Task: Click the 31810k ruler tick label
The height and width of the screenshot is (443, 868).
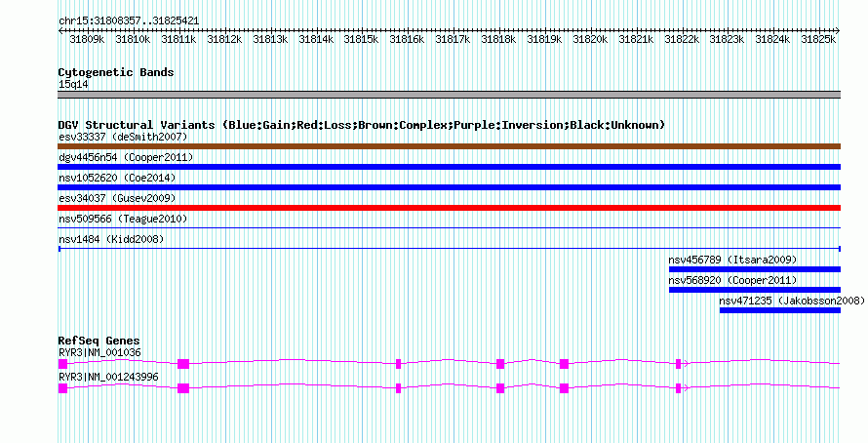Action: [133, 39]
